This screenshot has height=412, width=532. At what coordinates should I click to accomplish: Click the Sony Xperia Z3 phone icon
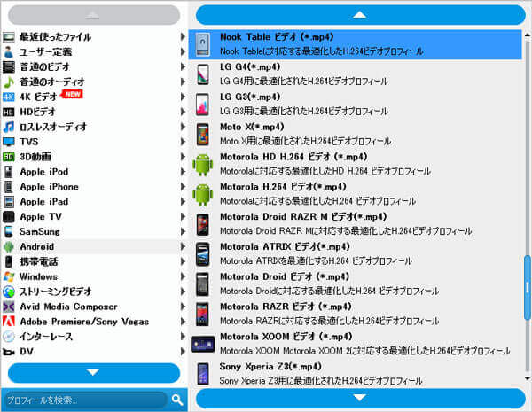[x=203, y=374]
